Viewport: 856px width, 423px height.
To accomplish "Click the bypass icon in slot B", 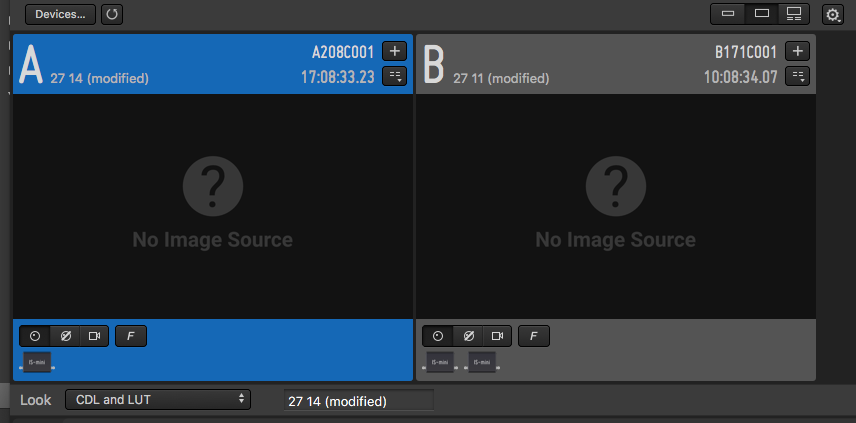I will pos(467,336).
